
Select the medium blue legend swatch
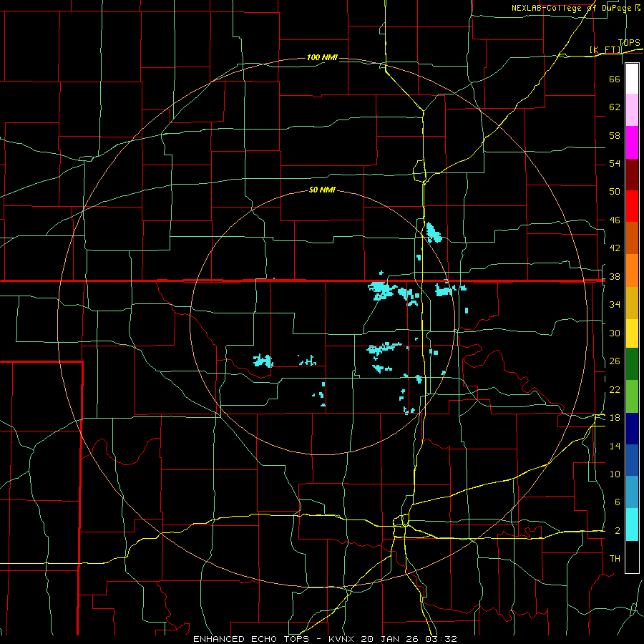point(632,460)
